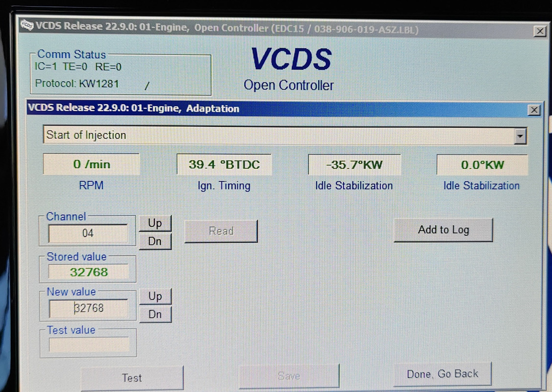Click the VCDS logo heading
Viewport: 552px width, 392px height.
[291, 59]
